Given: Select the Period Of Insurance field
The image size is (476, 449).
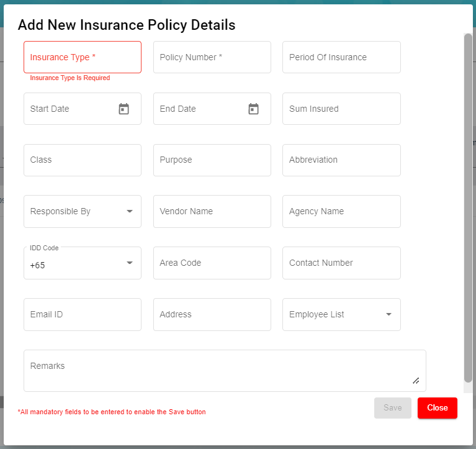Looking at the screenshot, I should point(341,57).
